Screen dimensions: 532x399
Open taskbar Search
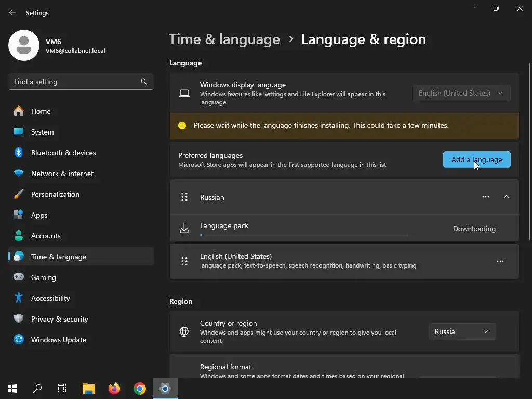37,389
